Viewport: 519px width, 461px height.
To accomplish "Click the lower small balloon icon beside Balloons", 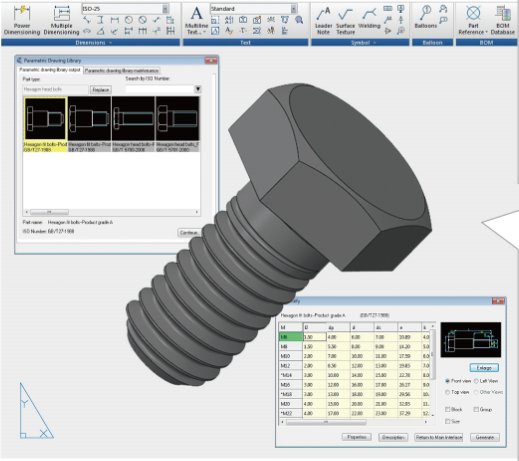I will coord(443,21).
